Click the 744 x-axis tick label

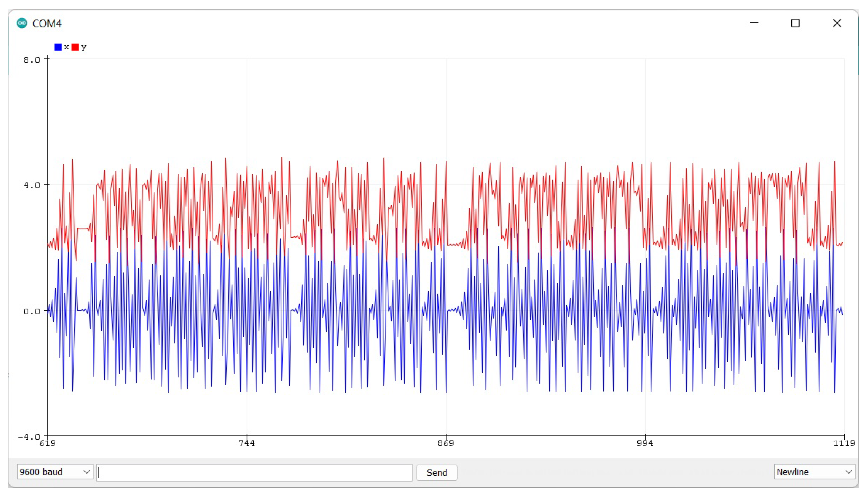pos(247,443)
